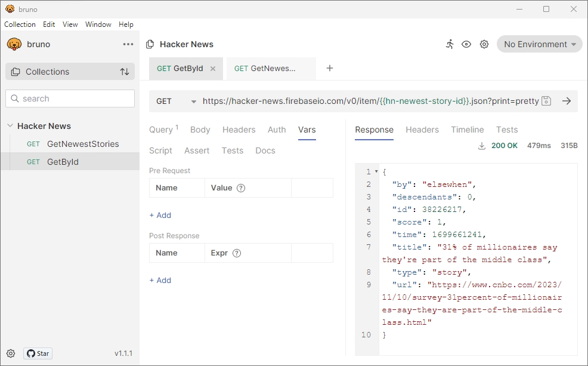The height and width of the screenshot is (366, 588).
Task: Open the Assert tab
Action: coord(197,150)
